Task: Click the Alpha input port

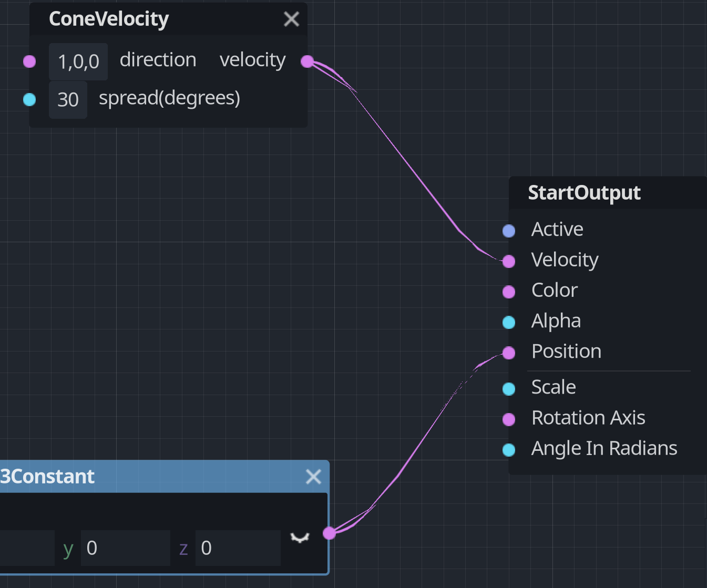Action: 508,322
